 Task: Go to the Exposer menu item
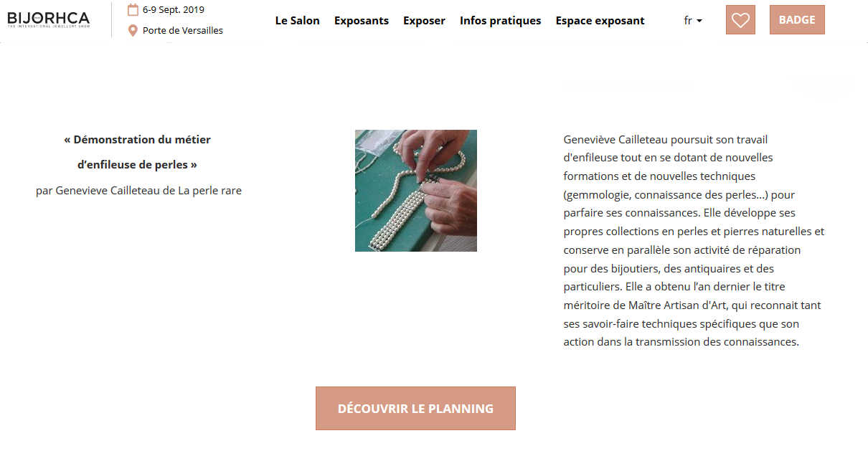point(424,21)
